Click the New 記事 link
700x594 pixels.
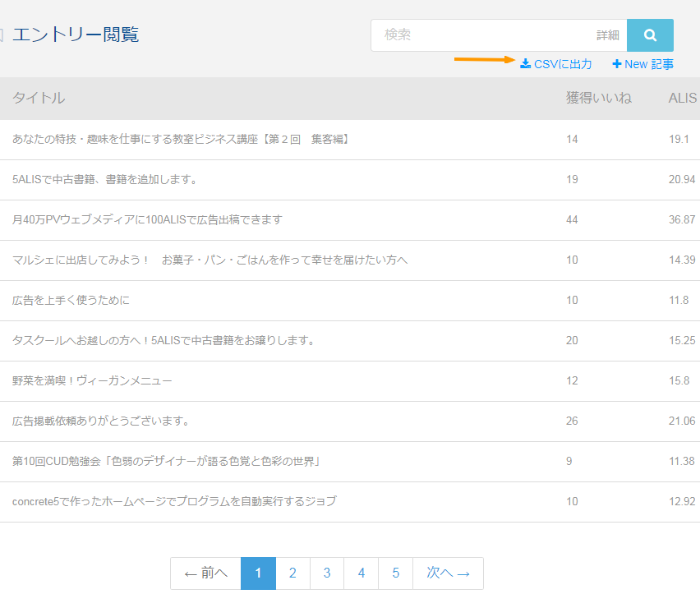pyautogui.click(x=648, y=64)
